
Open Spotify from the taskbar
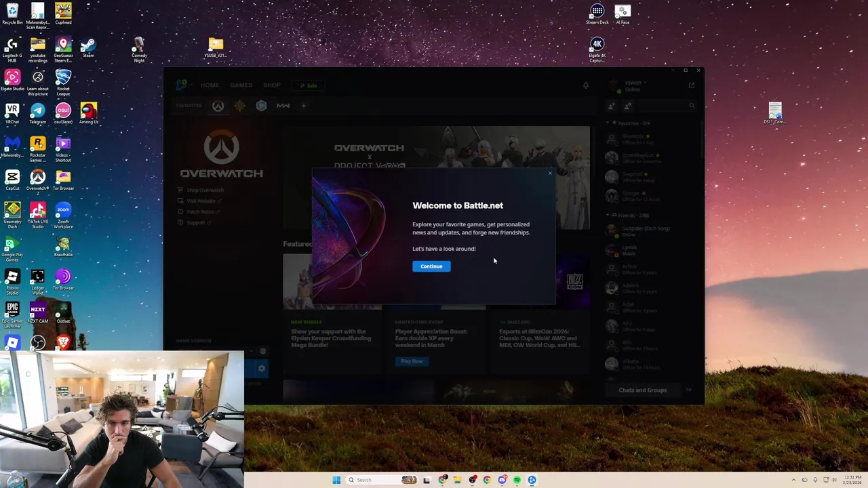pos(517,480)
